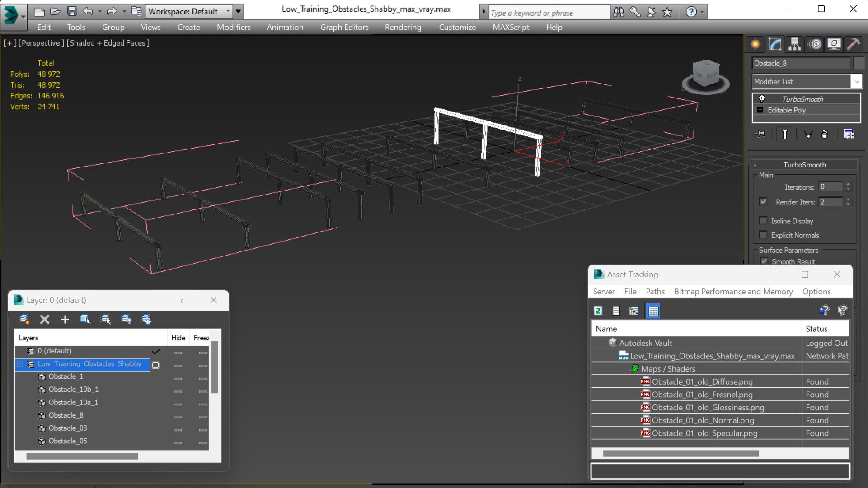Image resolution: width=868 pixels, height=488 pixels.
Task: Create a new layer in Layer dialog
Action: point(24,320)
